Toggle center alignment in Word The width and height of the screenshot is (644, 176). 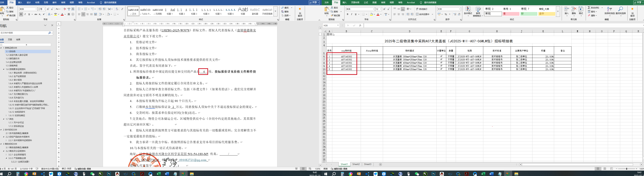(83, 14)
